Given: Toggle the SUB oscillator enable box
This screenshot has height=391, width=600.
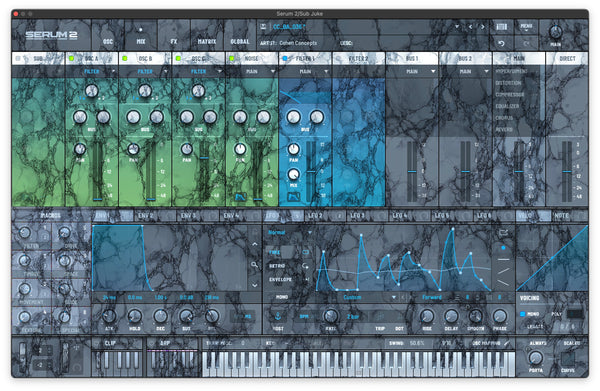Looking at the screenshot, I should 18,59.
